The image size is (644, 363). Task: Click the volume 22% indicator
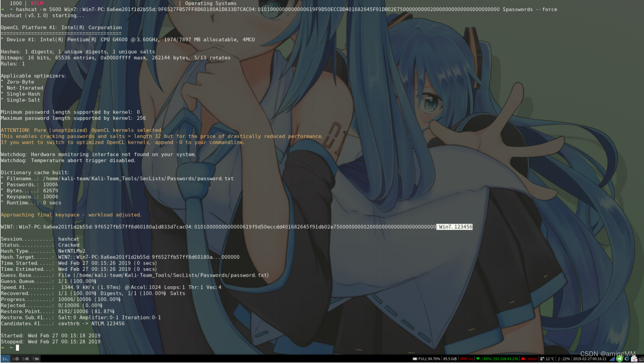point(564,359)
